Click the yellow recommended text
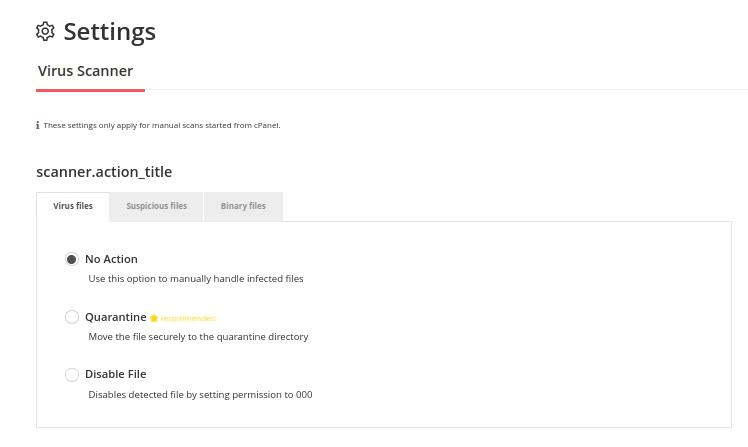Image resolution: width=748 pixels, height=447 pixels. [188, 318]
